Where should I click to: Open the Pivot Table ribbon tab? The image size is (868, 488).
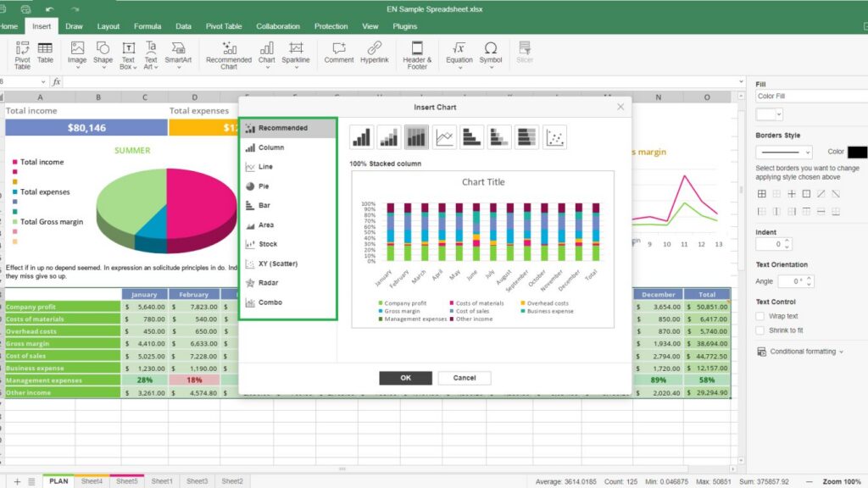click(x=224, y=26)
